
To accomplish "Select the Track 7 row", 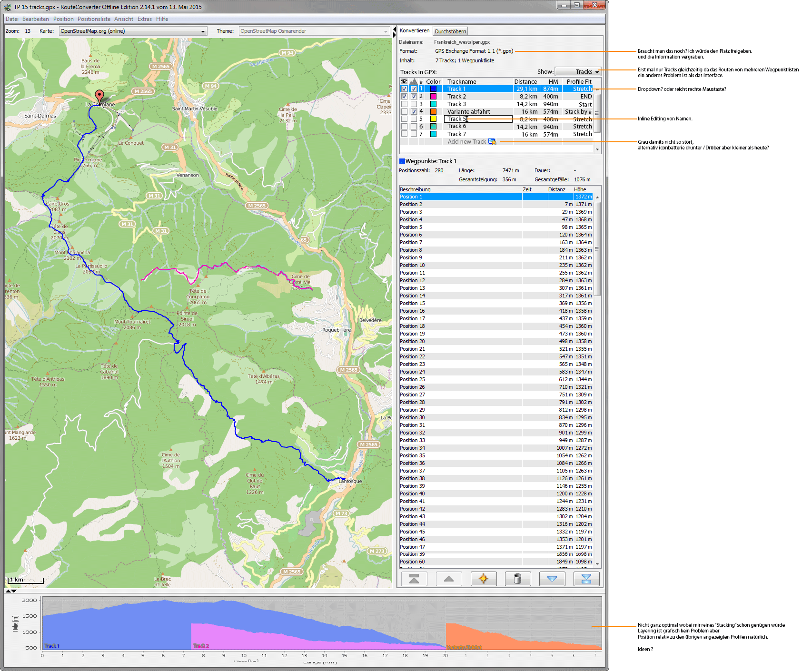I will [x=456, y=134].
